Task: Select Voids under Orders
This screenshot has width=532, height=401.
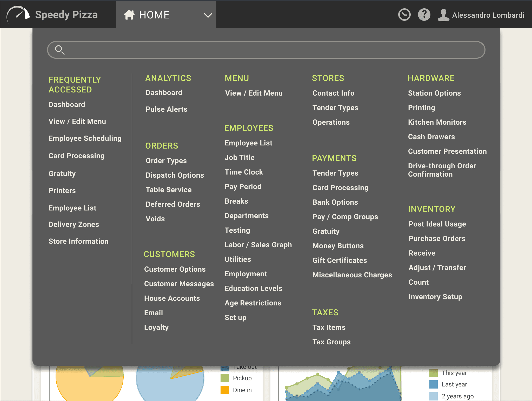Action: (x=155, y=219)
